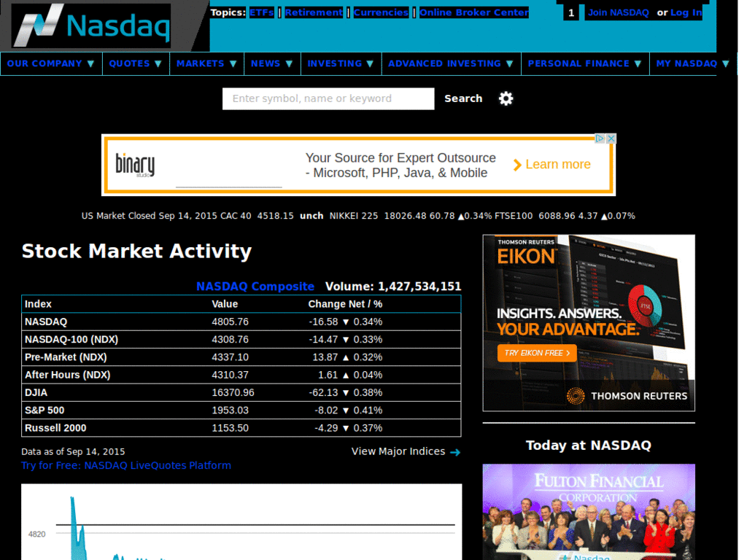Viewport: 747px width, 560px height.
Task: Open the NASDAQ Composite link
Action: click(255, 286)
